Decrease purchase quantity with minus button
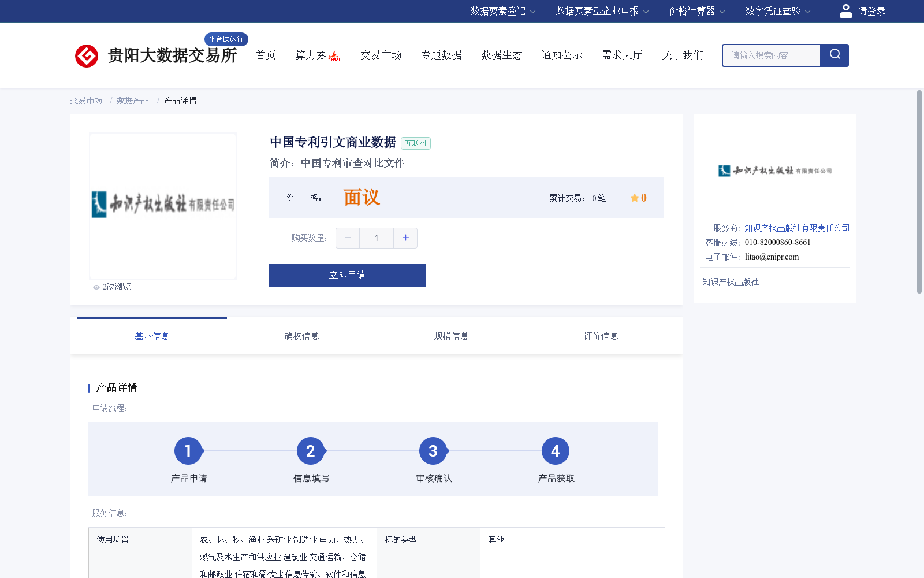This screenshot has width=924, height=578. click(x=348, y=238)
